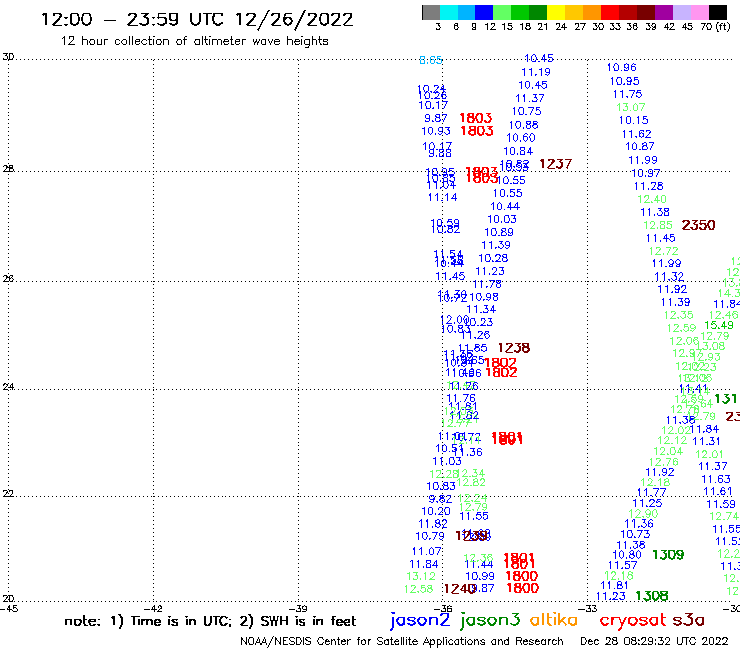740x650 pixels.
Task: Click the time marker '1240'
Action: click(x=460, y=589)
